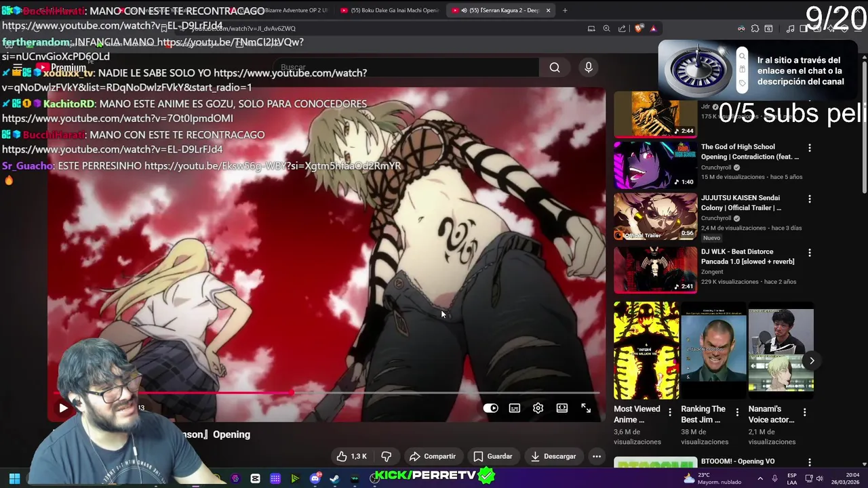Open the piano video thumbnail 2:44
The image size is (868, 488).
pos(655,115)
